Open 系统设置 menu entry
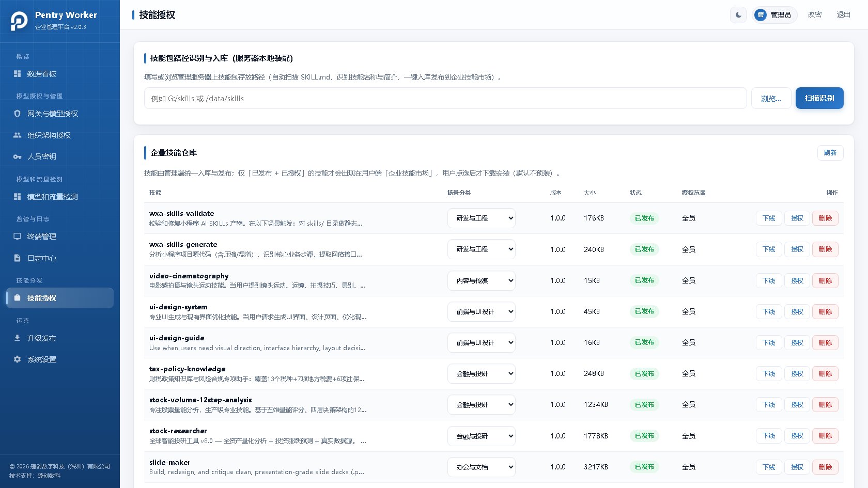Screen dimensions: 868x488 tap(60, 359)
